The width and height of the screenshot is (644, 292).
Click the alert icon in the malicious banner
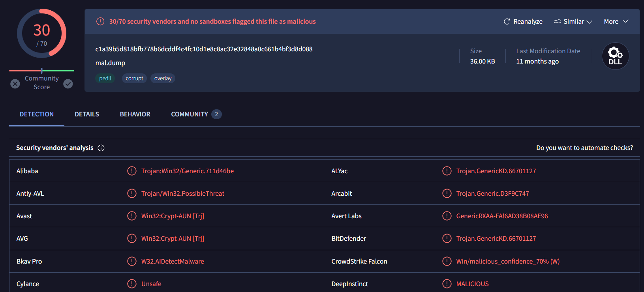(100, 21)
